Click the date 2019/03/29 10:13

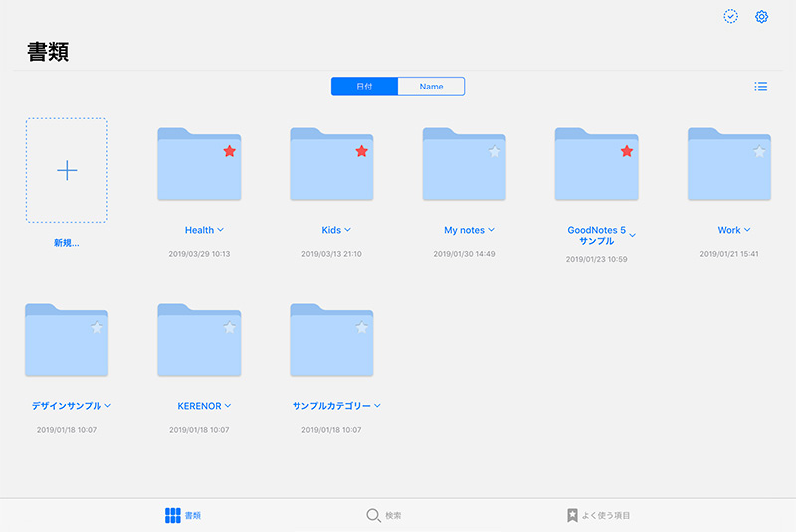pos(199,253)
